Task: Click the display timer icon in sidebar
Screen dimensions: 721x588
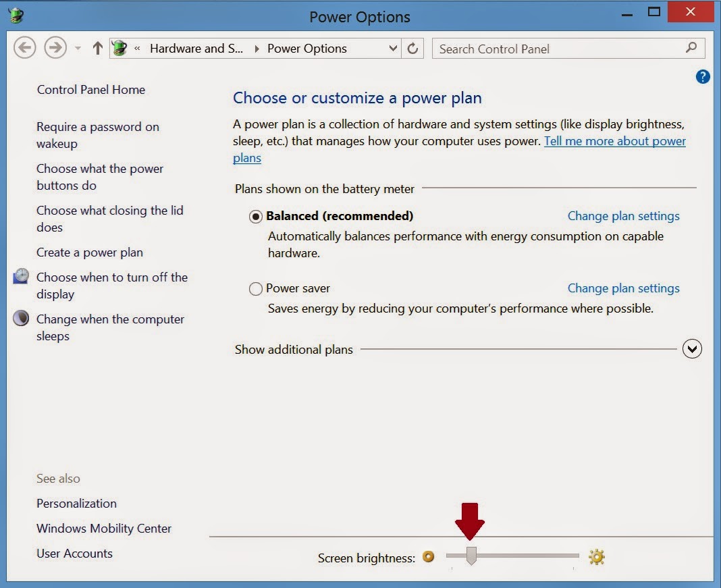Action: (21, 276)
